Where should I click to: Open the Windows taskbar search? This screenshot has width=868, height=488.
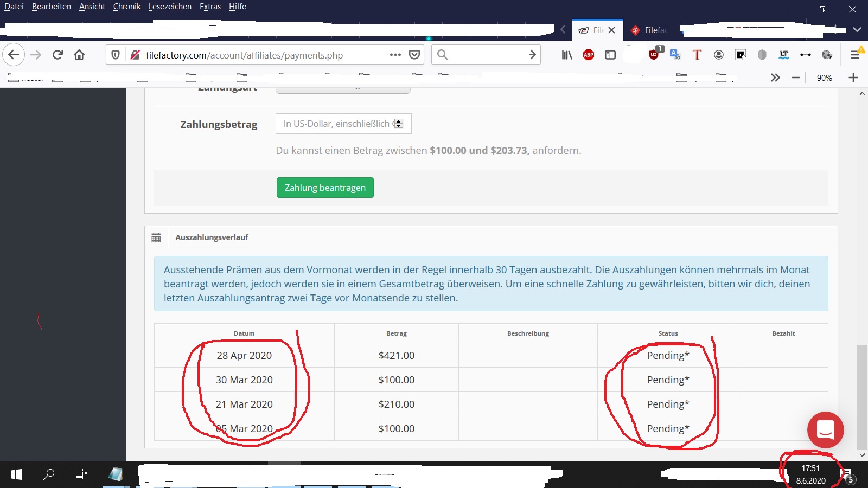49,474
